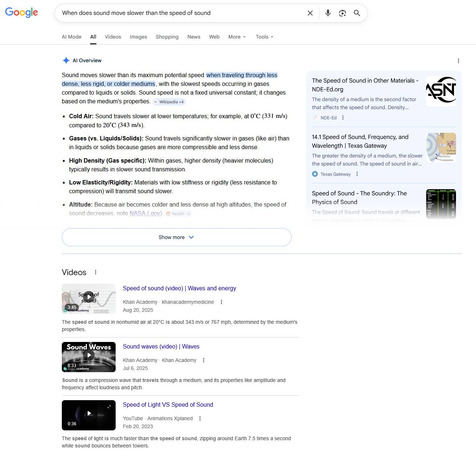Click the Google logo
The width and height of the screenshot is (476, 450).
click(21, 12)
